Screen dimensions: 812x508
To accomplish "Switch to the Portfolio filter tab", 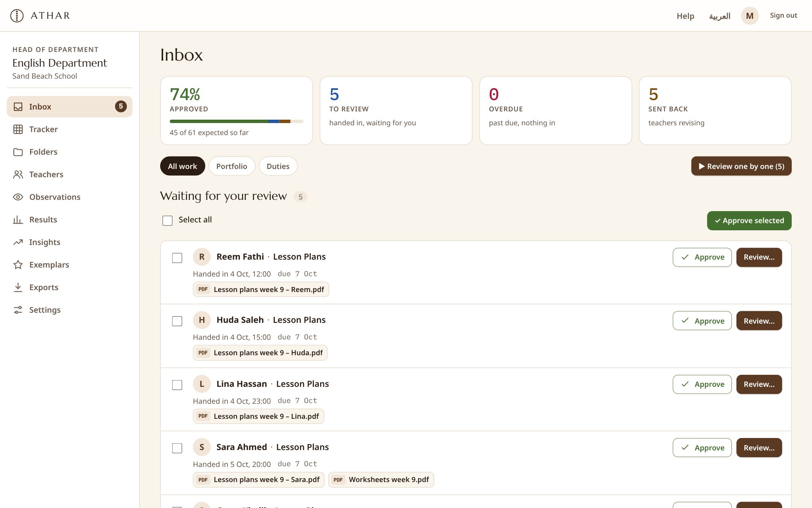I will click(232, 166).
